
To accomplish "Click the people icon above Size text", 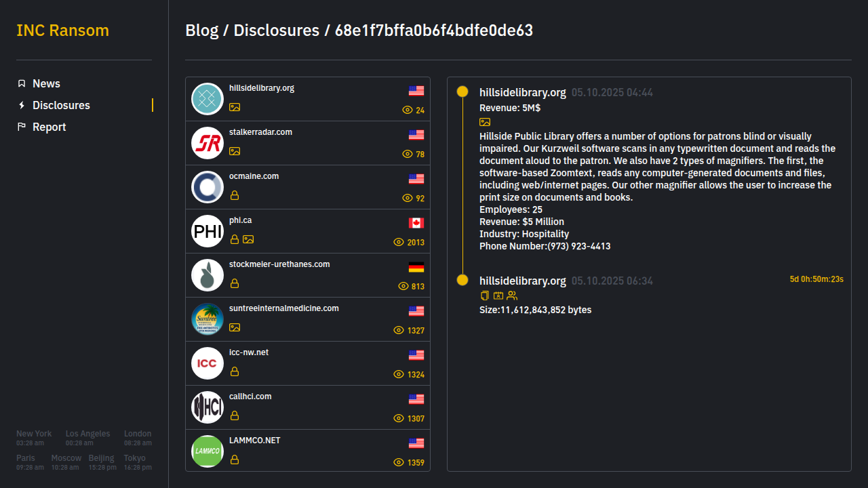I will [512, 296].
